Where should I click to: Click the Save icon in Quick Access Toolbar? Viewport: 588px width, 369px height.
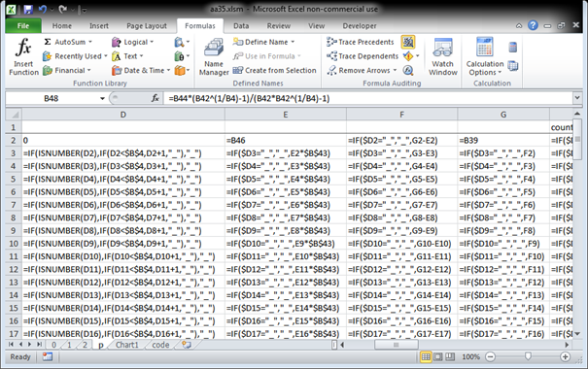(28, 10)
